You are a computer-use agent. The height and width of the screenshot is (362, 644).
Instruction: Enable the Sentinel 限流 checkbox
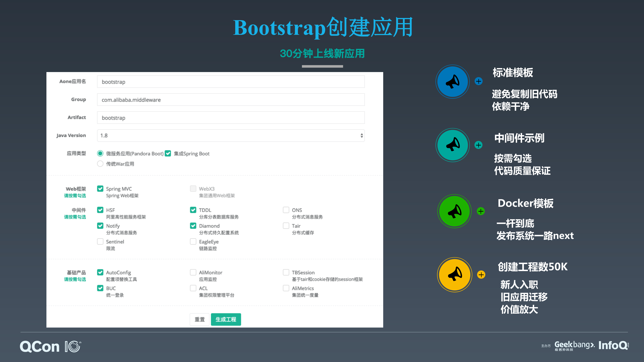(100, 242)
